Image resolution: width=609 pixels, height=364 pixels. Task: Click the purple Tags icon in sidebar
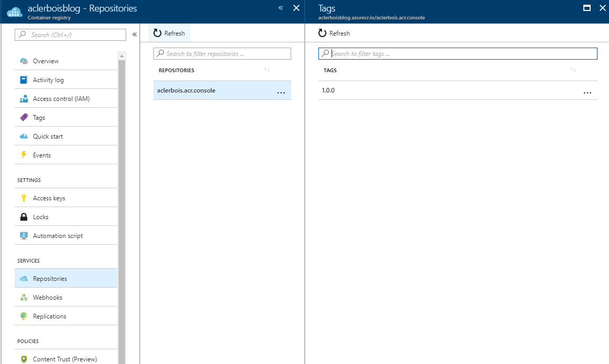pos(24,118)
